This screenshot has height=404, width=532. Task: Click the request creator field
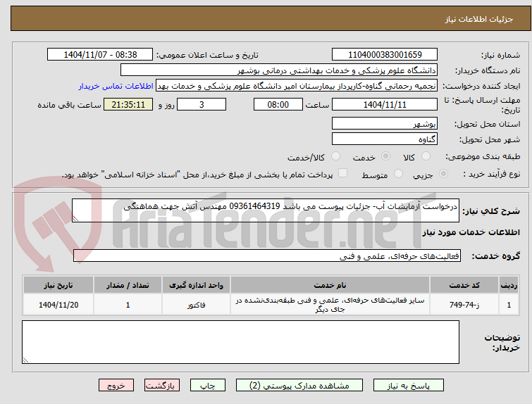tap(297, 86)
